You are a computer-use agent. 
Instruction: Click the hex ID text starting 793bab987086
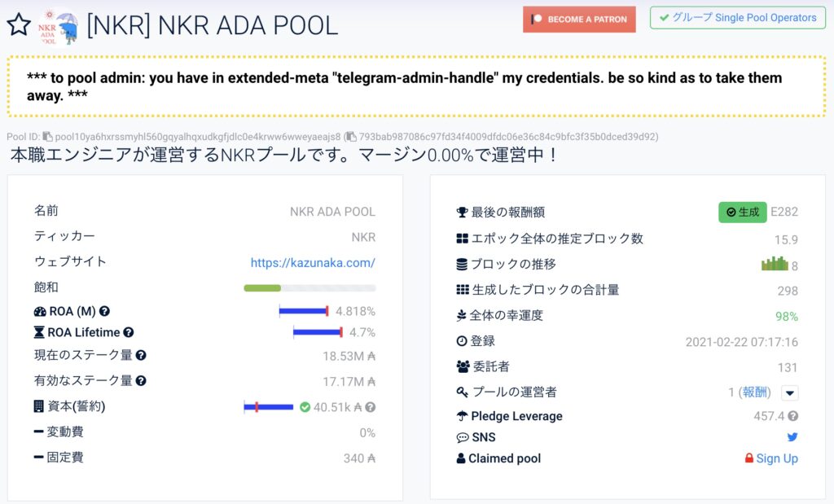(x=507, y=137)
